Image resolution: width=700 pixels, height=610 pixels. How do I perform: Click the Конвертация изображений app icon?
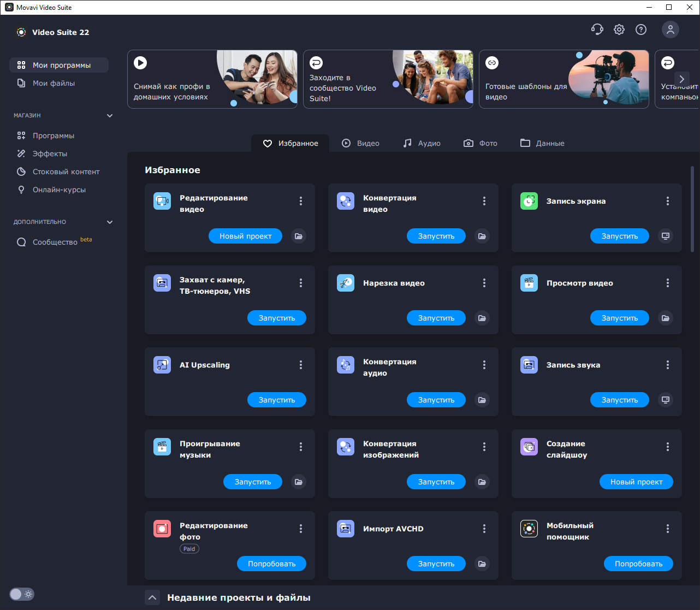[x=346, y=447]
